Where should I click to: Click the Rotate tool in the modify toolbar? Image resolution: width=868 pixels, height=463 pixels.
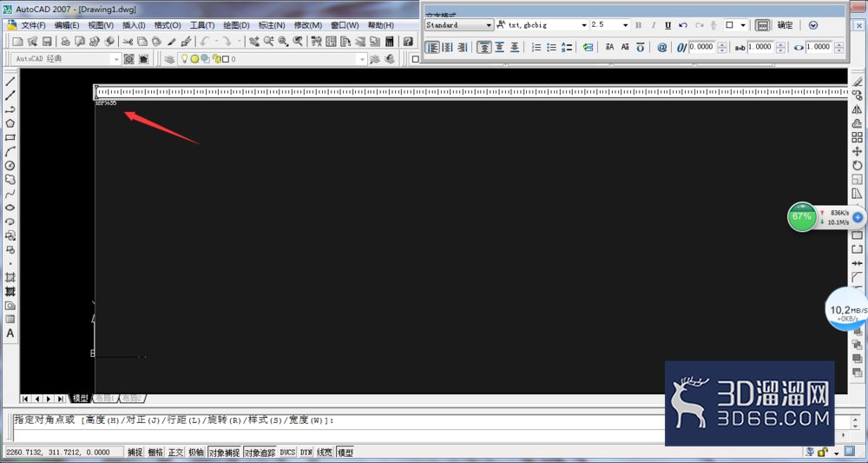[x=857, y=166]
